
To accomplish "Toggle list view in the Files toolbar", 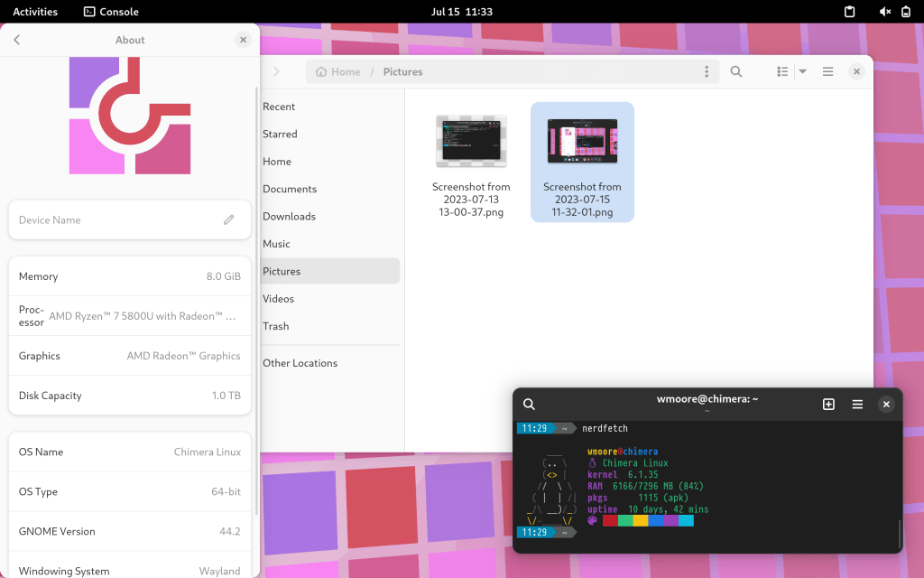I will [782, 71].
